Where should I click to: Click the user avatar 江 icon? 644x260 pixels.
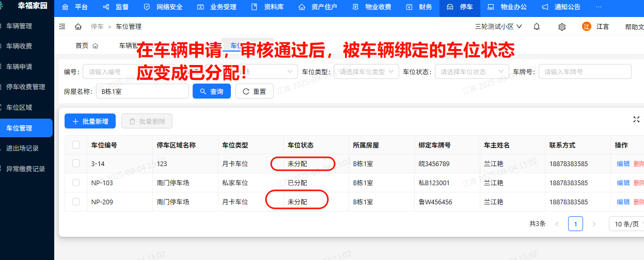[x=587, y=26]
